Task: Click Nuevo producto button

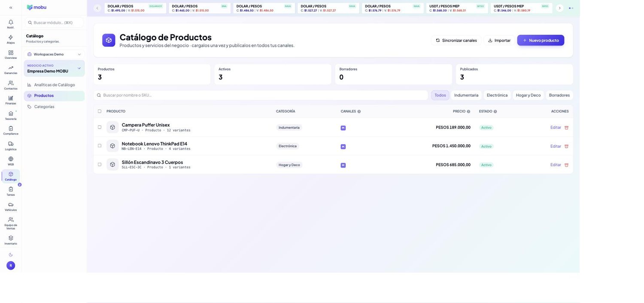Action: click(x=541, y=40)
